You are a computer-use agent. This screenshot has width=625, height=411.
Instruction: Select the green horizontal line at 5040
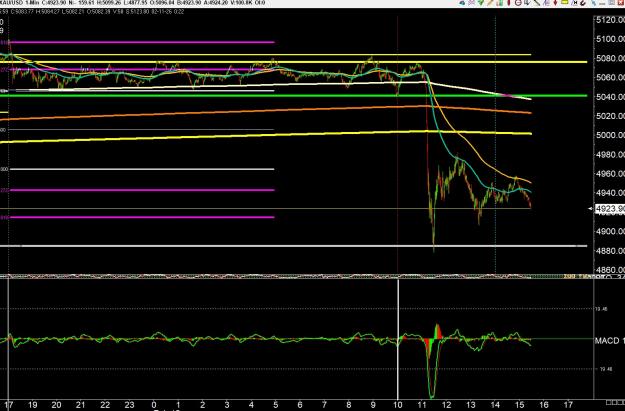[x=293, y=96]
